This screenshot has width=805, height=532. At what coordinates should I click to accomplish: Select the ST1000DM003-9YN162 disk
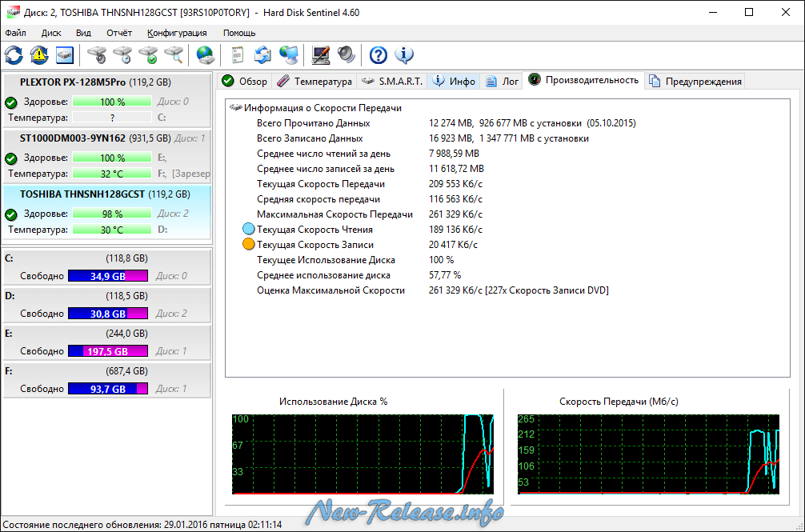[x=106, y=155]
